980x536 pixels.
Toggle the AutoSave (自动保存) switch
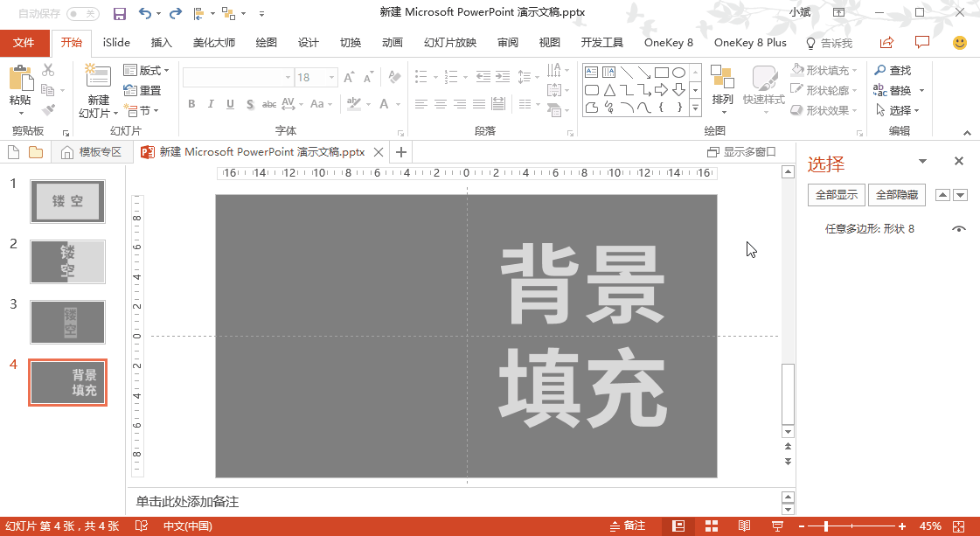[x=82, y=14]
